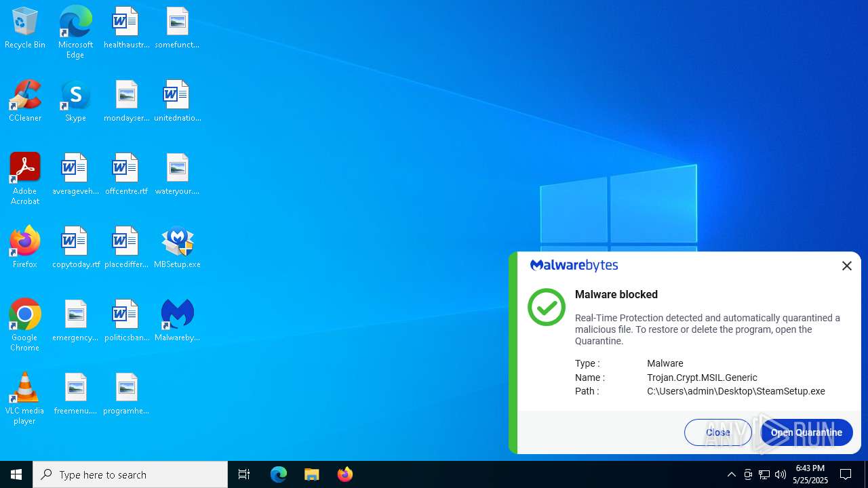Open the network status tray icon
This screenshot has width=868, height=488.
tap(764, 474)
